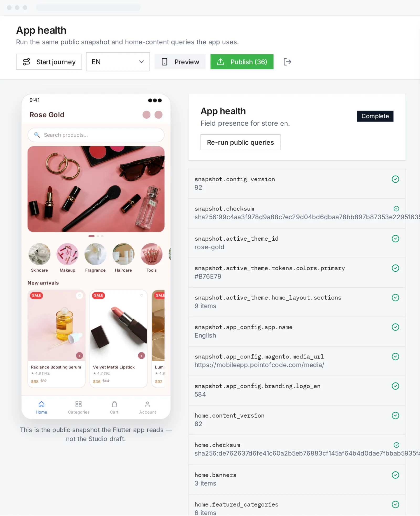This screenshot has width=420, height=516.
Task: Select the Fragrance category icon
Action: click(95, 254)
